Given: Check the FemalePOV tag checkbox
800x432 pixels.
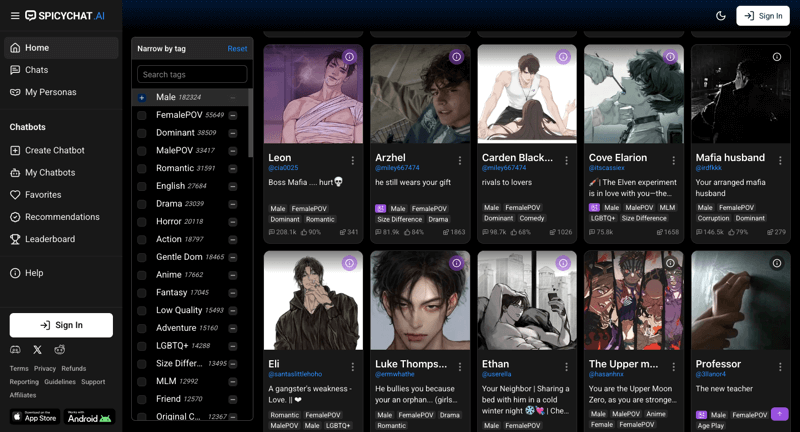Looking at the screenshot, I should [142, 116].
